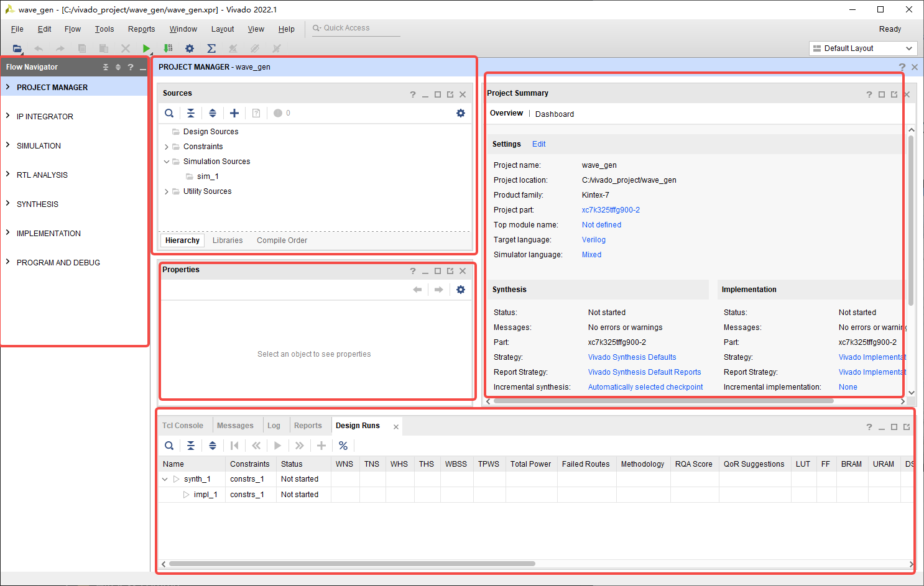Launch runs with play icon
The width and height of the screenshot is (924, 586).
[278, 446]
